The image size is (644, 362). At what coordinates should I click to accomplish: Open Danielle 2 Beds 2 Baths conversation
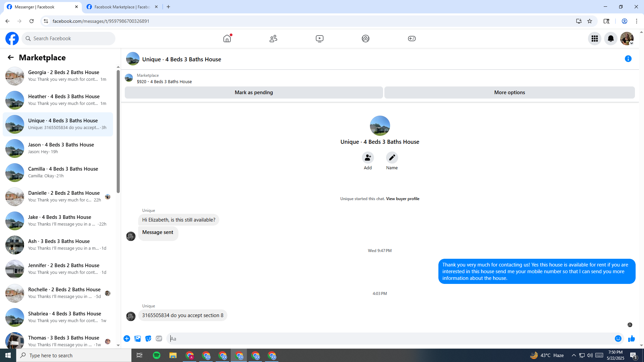point(58,197)
